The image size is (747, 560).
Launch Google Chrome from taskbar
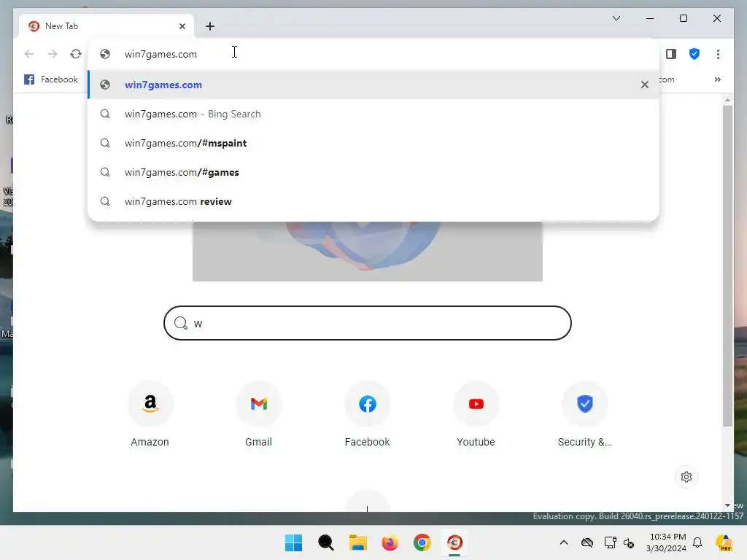coord(422,542)
